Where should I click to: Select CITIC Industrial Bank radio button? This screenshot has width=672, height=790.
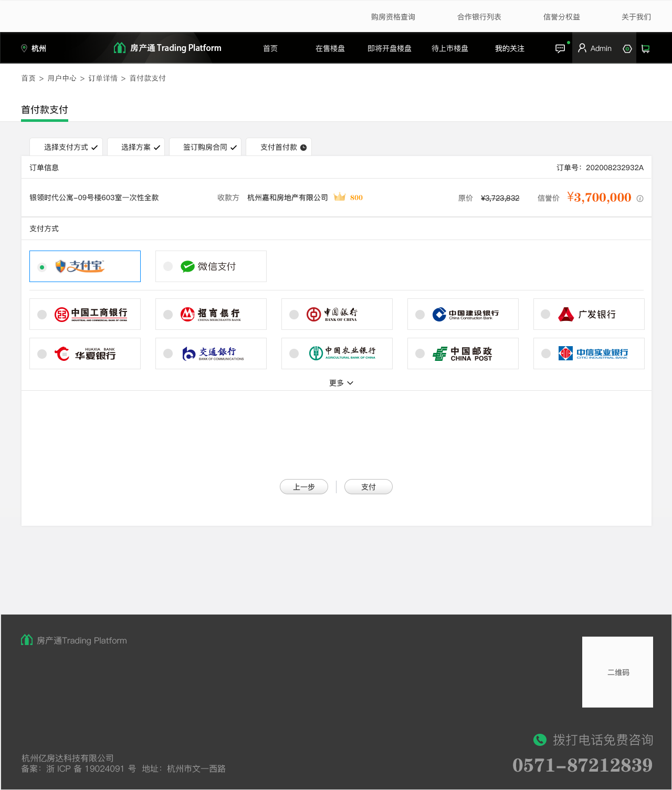pos(546,354)
